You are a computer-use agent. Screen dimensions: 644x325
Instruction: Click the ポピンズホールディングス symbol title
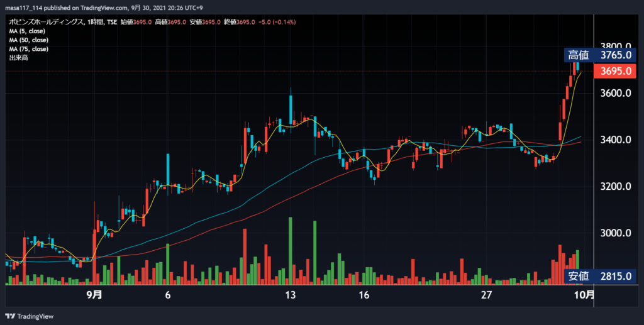[x=47, y=22]
